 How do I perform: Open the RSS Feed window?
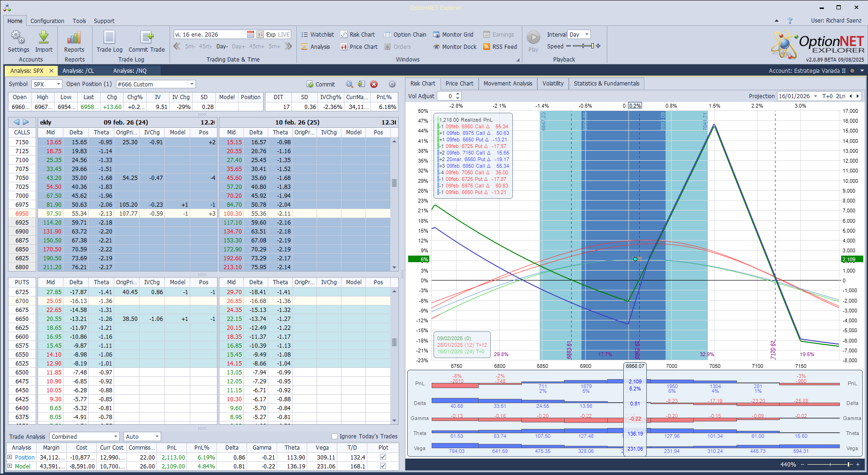point(500,47)
